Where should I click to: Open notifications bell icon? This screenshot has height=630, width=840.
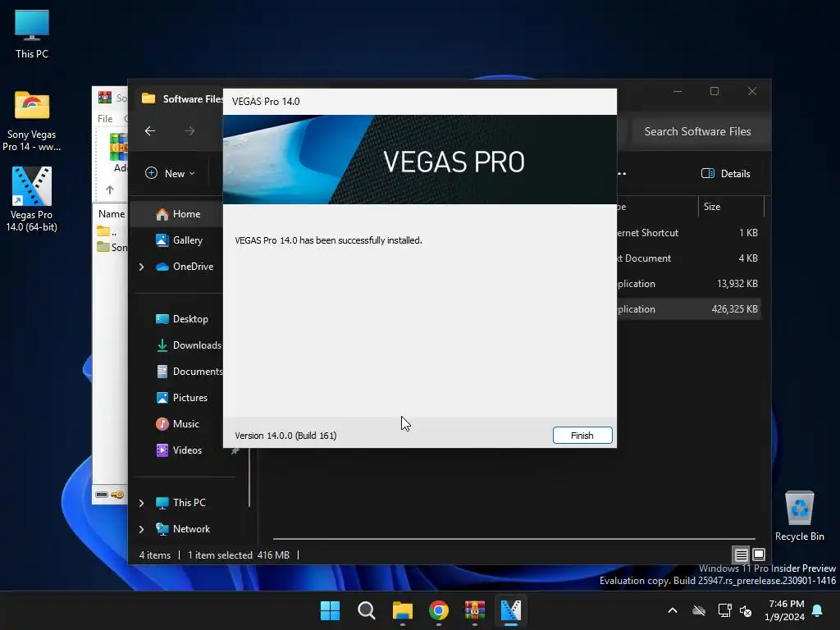818,610
